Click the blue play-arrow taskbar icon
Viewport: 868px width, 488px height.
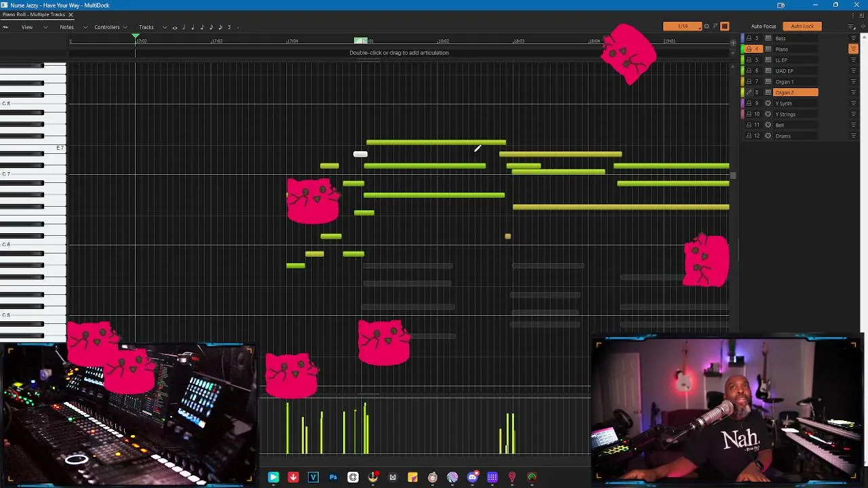pyautogui.click(x=273, y=478)
